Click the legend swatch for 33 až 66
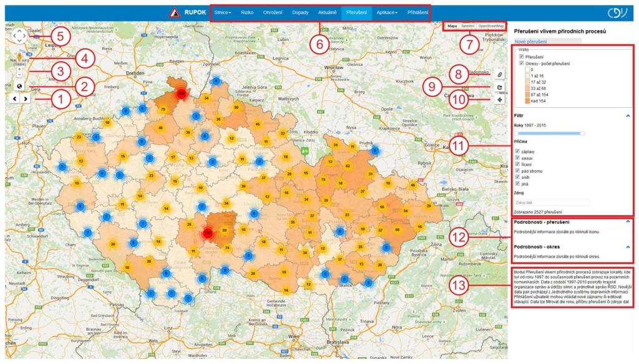Screen dimensions: 639x364 pyautogui.click(x=526, y=89)
